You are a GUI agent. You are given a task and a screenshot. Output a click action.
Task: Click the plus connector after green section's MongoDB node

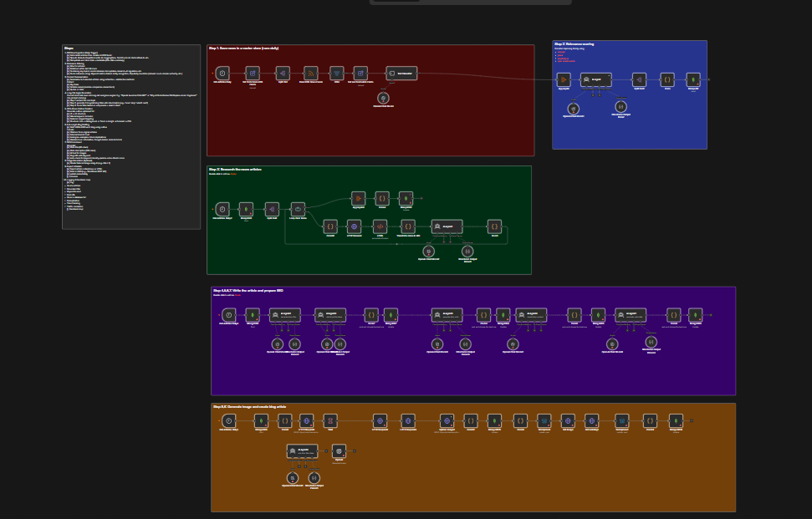pos(421,198)
